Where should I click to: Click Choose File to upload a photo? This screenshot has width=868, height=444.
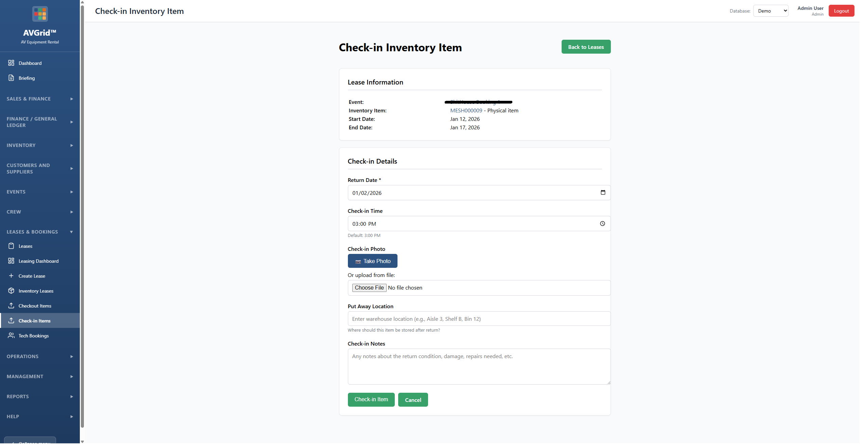tap(369, 288)
